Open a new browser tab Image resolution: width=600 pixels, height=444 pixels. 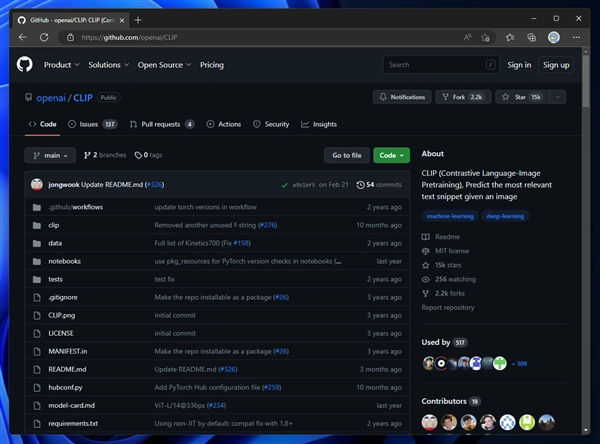click(x=138, y=20)
